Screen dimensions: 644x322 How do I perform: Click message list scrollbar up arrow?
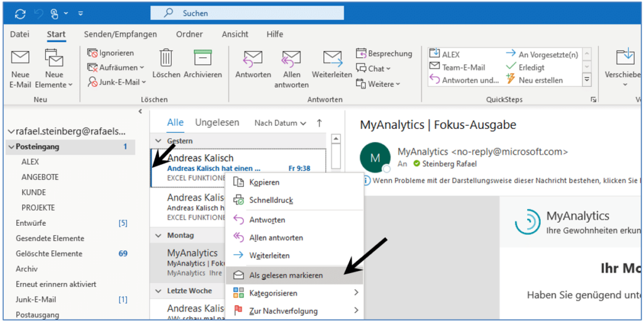(x=336, y=139)
